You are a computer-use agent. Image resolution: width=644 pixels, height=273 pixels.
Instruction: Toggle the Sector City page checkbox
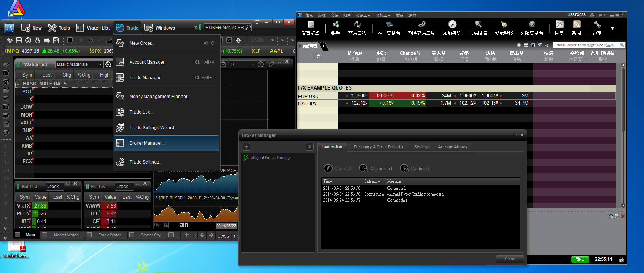pos(132,235)
